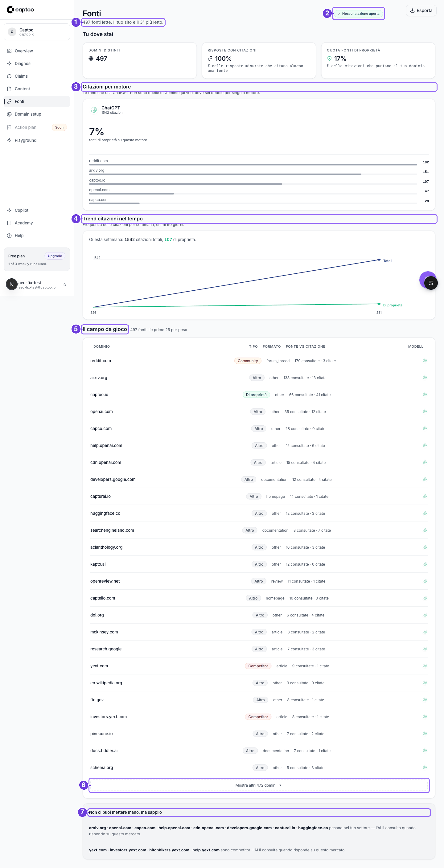Click the 'Di proprietà' tag on the captoo.io row
Image resolution: width=444 pixels, height=868 pixels.
256,395
